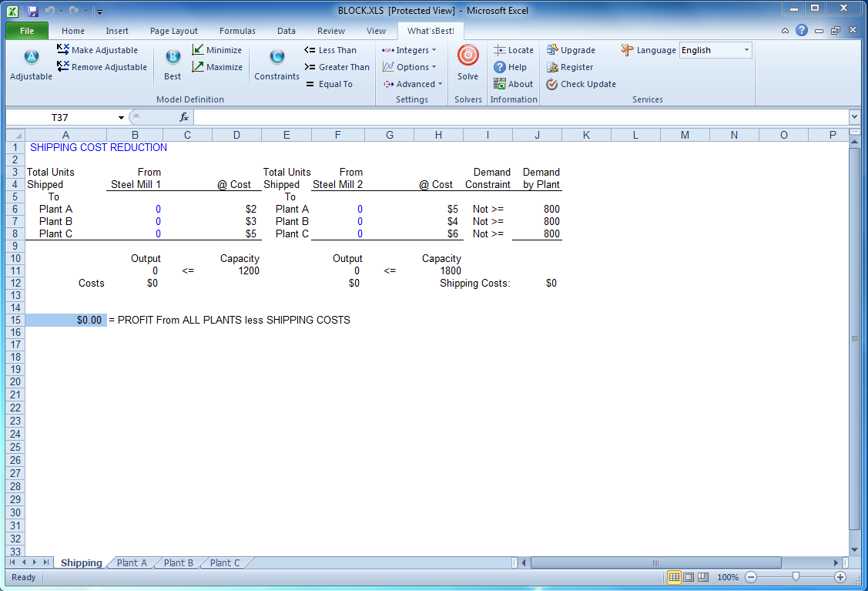Click the insert function fx icon
Screen dimensions: 868x591
184,117
